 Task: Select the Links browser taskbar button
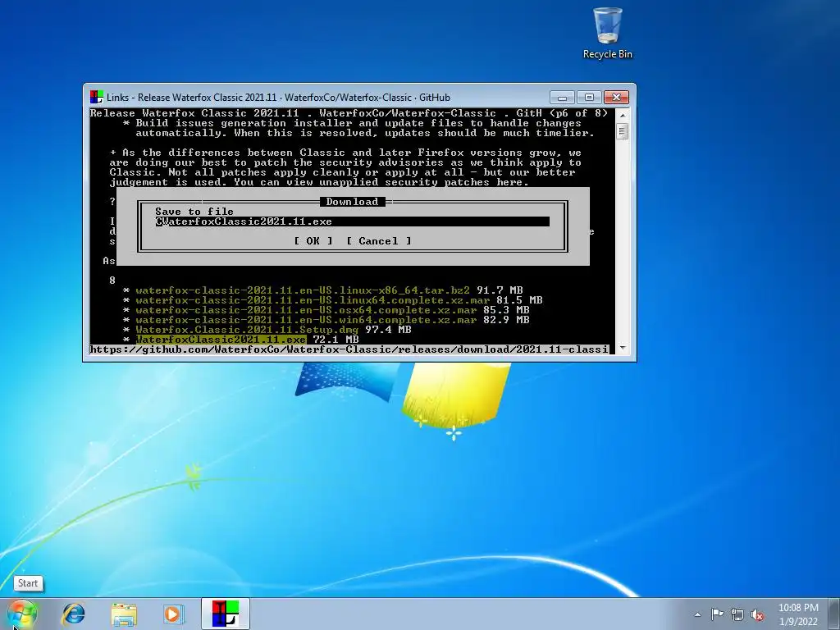pyautogui.click(x=226, y=614)
